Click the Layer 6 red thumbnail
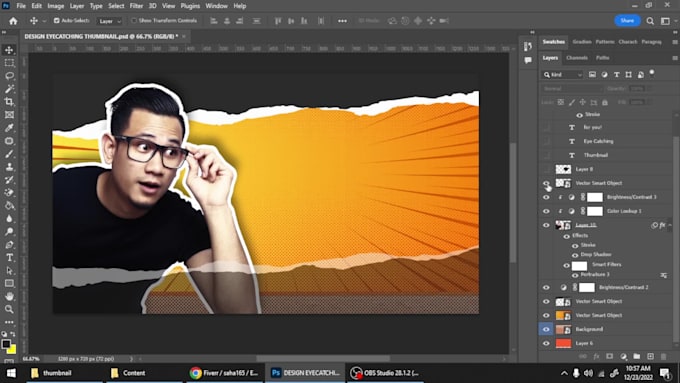 tap(563, 343)
